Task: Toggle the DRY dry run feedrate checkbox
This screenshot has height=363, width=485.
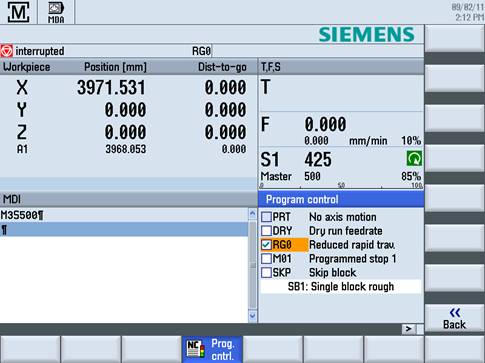Action: point(266,231)
